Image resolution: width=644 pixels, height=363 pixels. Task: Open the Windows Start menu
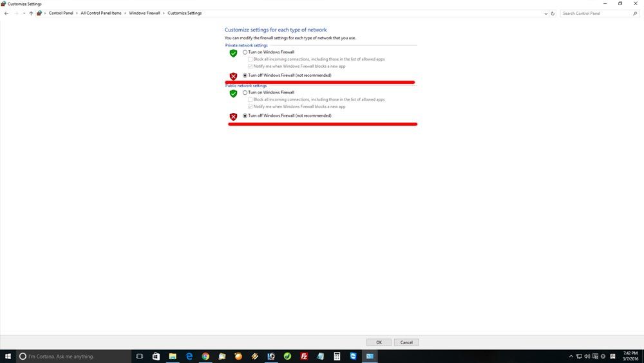[8, 356]
